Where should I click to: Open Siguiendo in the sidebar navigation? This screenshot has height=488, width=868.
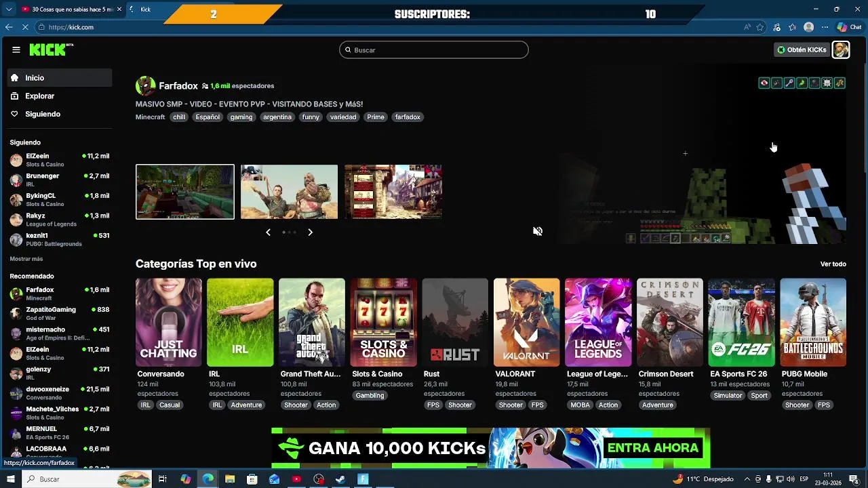click(x=60, y=114)
